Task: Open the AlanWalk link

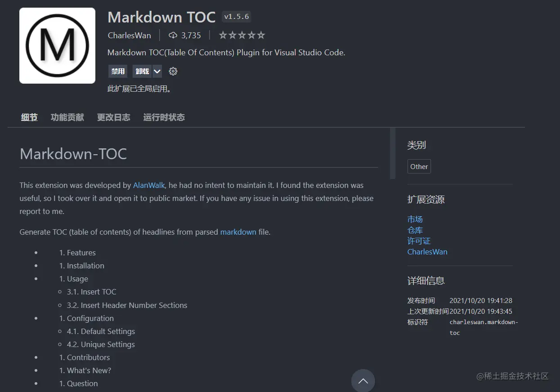Action: [149, 185]
